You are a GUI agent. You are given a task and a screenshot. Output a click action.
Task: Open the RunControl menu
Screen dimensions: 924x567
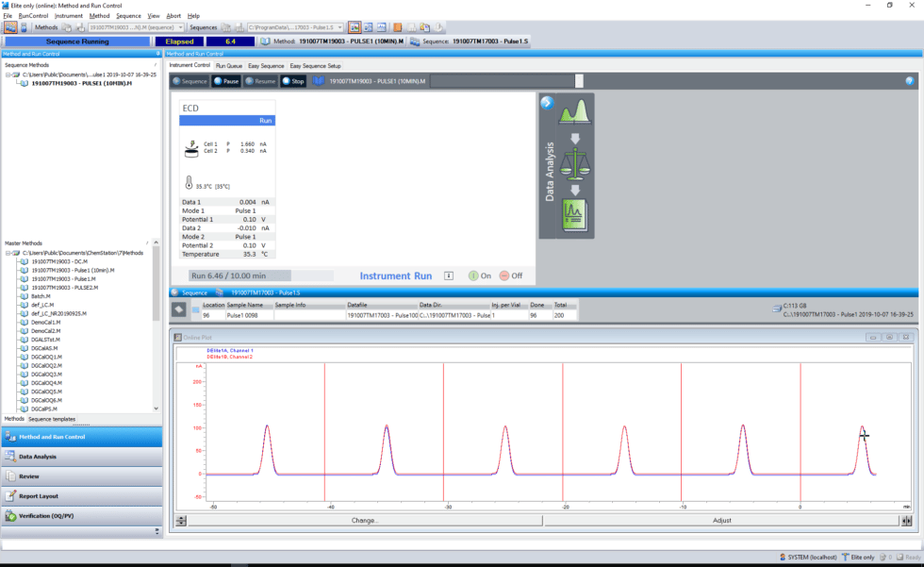[34, 16]
